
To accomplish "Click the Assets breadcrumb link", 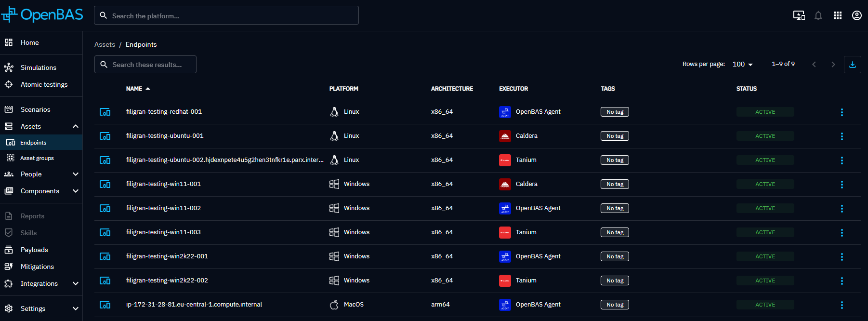I will (x=105, y=44).
